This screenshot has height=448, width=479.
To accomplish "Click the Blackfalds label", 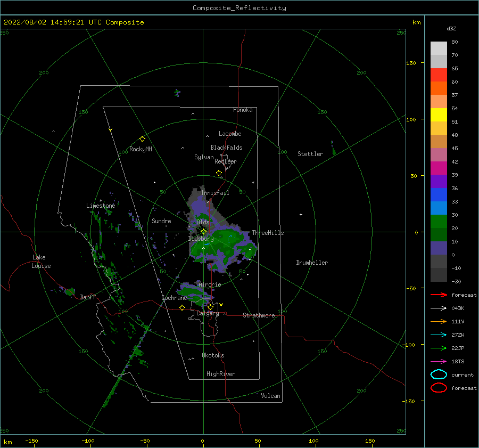I will (226, 148).
